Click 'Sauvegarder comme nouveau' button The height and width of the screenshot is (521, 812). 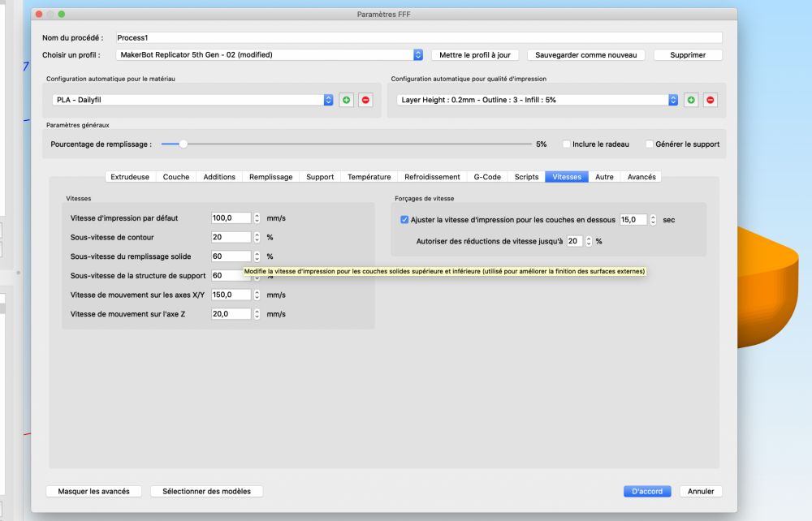tap(586, 55)
